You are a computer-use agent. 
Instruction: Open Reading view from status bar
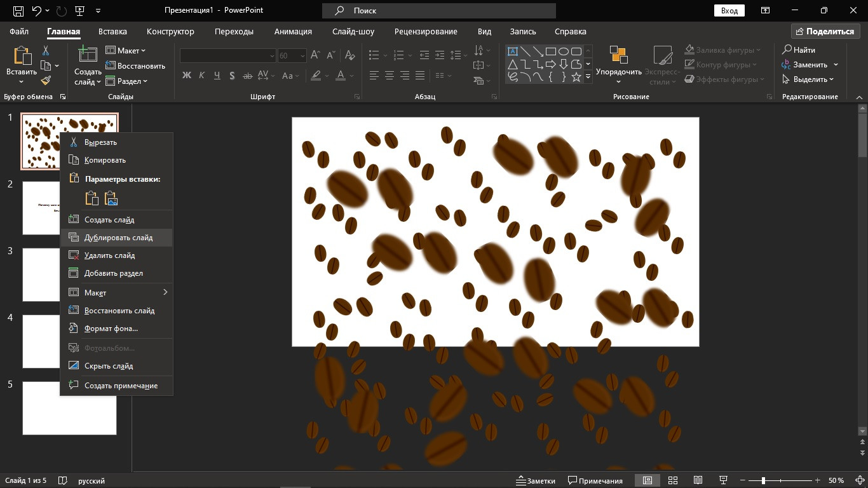pos(698,480)
